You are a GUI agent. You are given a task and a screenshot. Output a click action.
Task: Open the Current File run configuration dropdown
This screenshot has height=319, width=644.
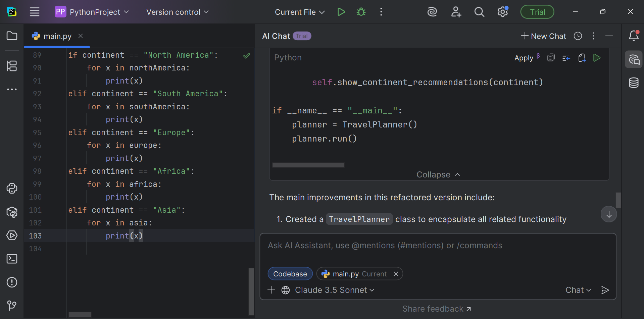point(300,12)
